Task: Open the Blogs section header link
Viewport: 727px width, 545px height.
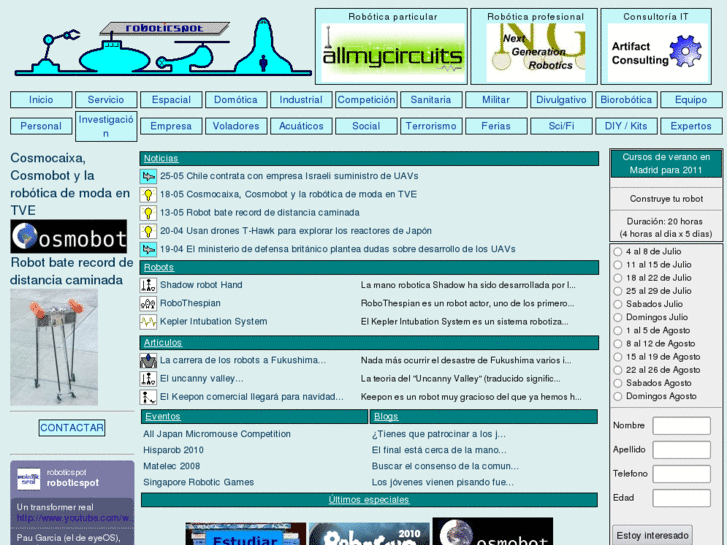Action: coord(386,417)
